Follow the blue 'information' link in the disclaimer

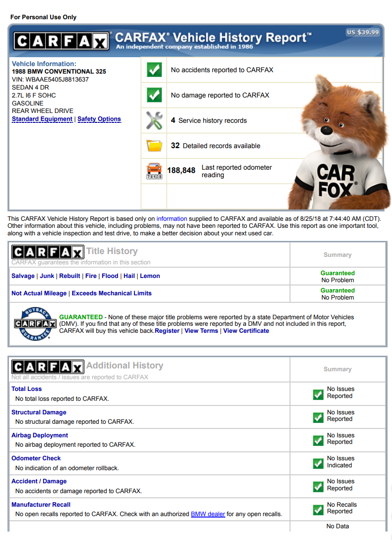click(x=172, y=219)
